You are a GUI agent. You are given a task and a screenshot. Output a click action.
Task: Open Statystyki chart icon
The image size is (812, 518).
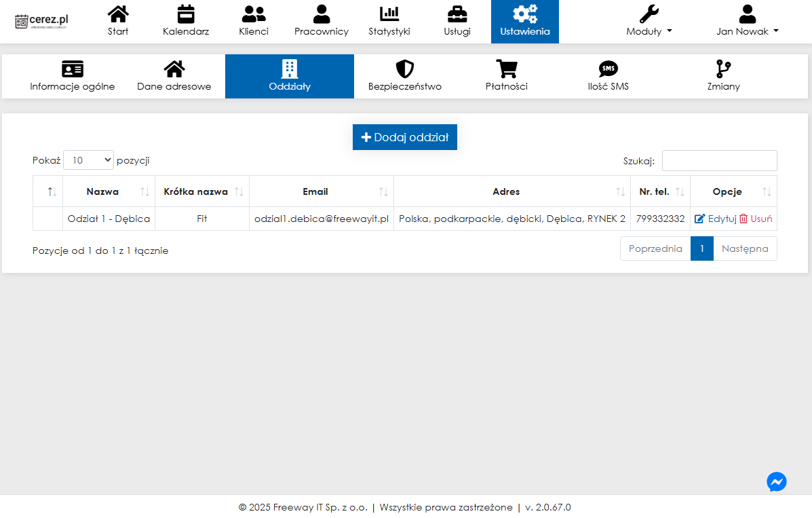389,14
